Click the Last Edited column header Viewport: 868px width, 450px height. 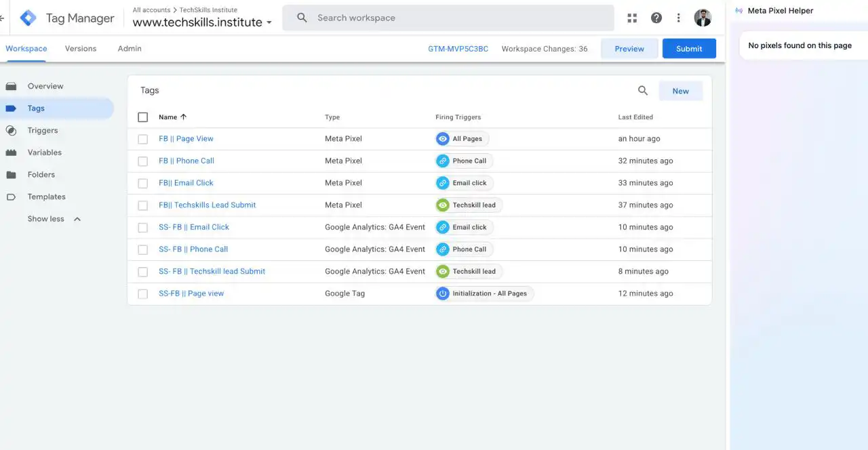[x=635, y=117]
